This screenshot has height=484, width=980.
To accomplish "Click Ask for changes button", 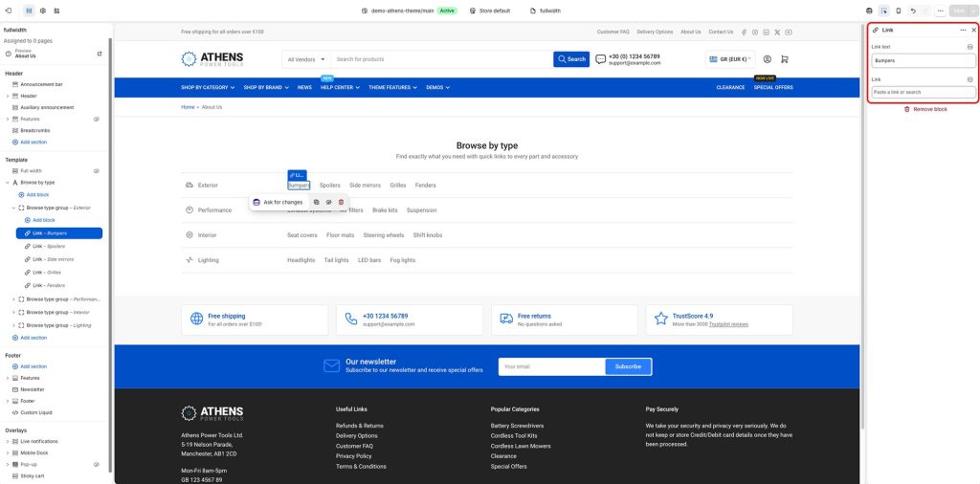I will pyautogui.click(x=278, y=203).
